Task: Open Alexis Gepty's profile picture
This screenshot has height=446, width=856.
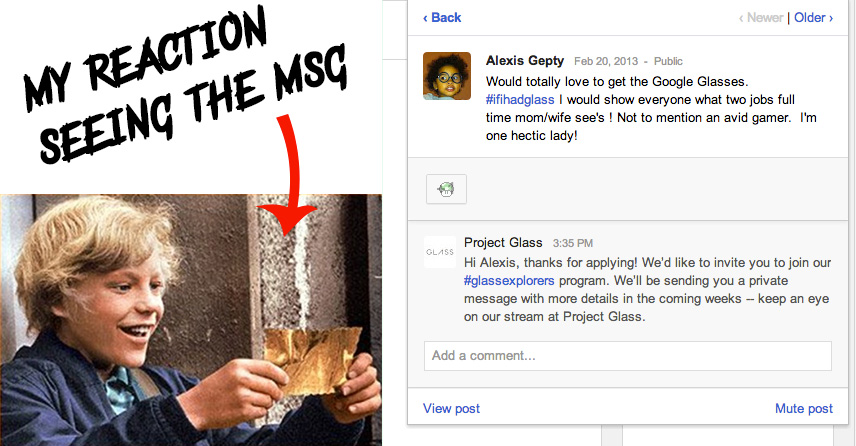Action: 447,76
